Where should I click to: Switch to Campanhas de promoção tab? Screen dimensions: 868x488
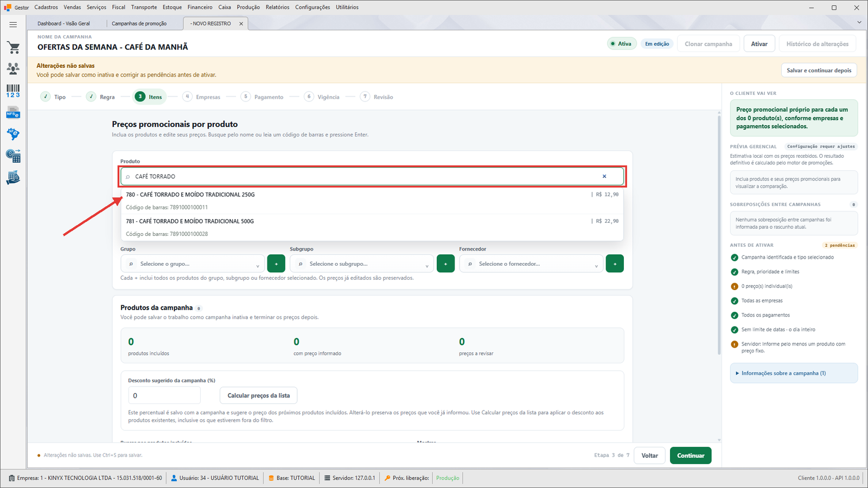click(x=139, y=23)
